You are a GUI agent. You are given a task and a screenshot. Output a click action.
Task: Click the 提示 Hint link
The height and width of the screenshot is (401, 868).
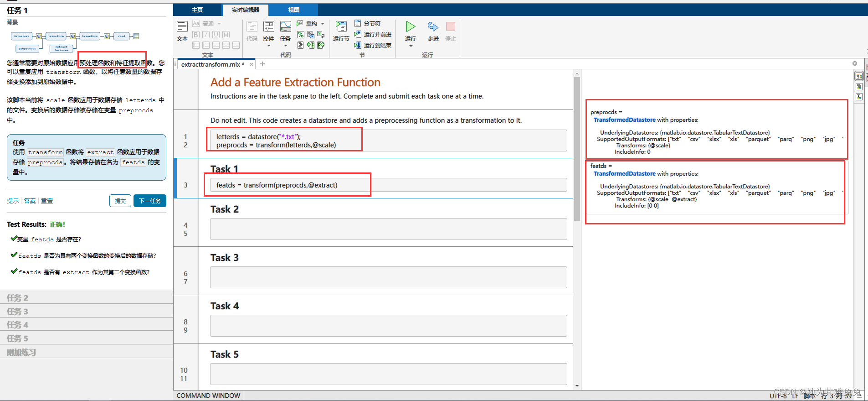(x=13, y=201)
